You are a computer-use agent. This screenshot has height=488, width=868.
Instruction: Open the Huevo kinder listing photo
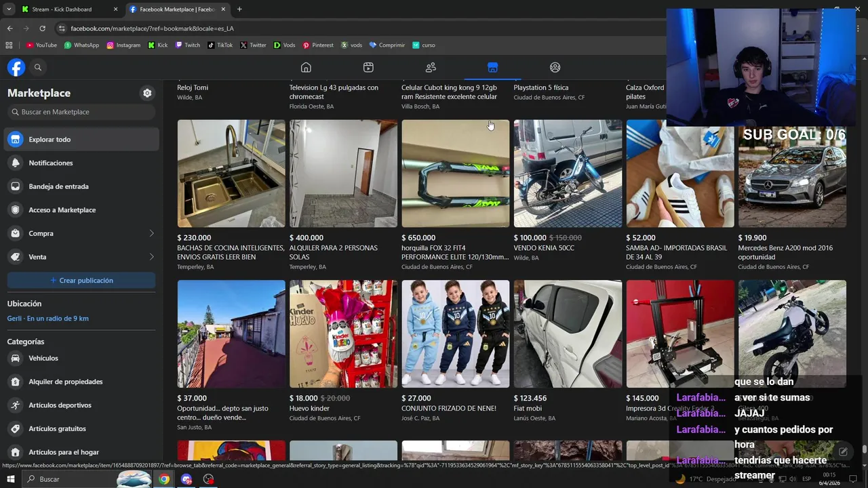point(343,334)
